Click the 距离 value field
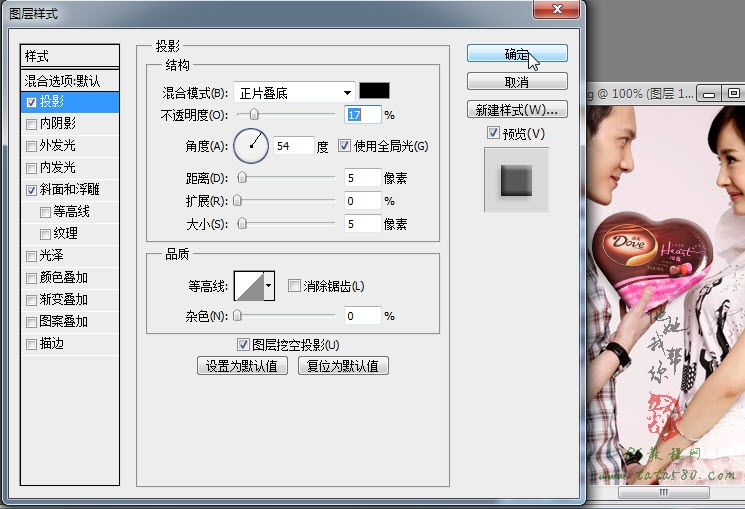This screenshot has width=745, height=509. [363, 178]
